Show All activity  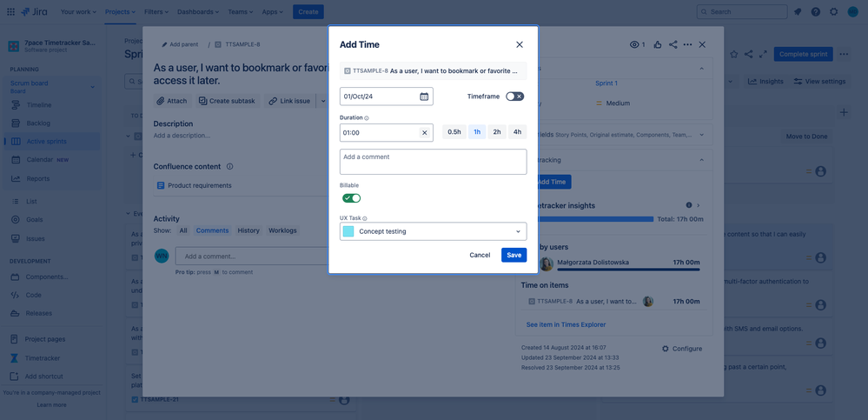(x=183, y=230)
